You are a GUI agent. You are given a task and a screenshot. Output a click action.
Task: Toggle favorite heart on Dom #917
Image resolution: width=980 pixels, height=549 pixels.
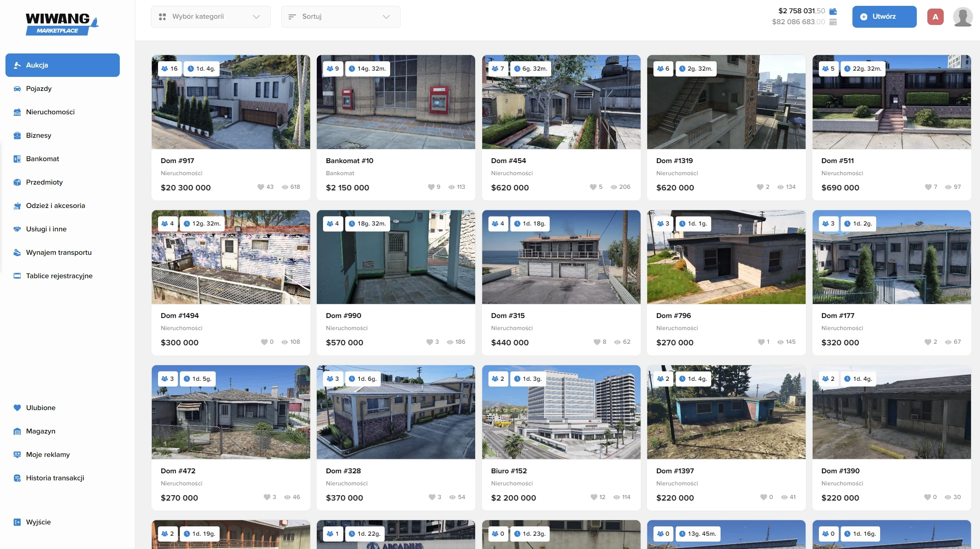point(261,187)
